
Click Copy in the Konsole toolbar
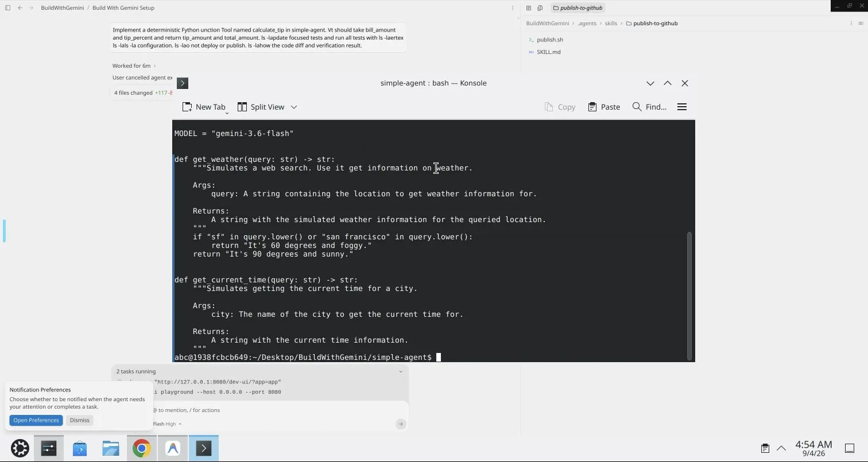coord(560,107)
